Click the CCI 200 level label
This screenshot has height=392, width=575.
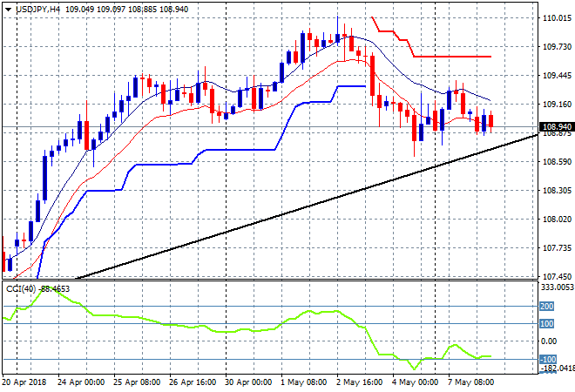tap(546, 306)
